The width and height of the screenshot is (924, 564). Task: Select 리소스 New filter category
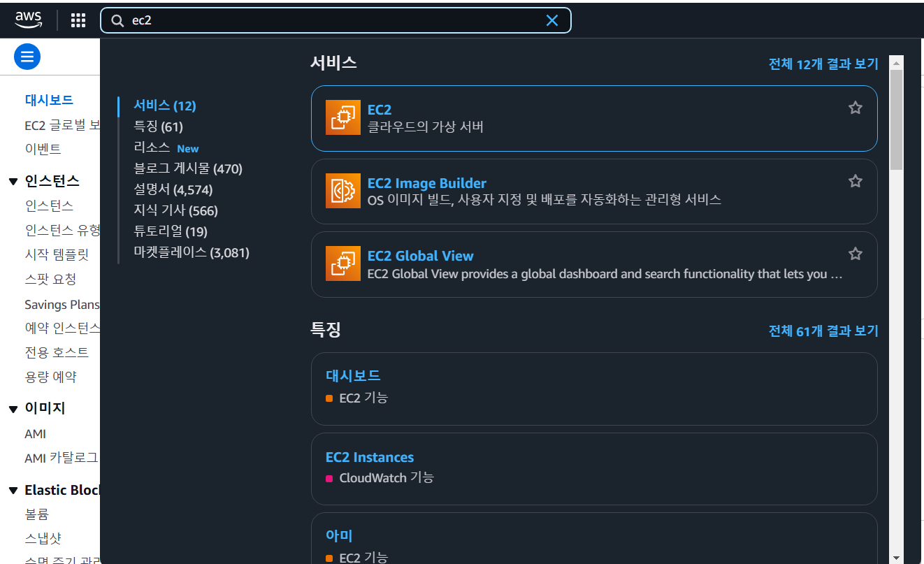(166, 147)
